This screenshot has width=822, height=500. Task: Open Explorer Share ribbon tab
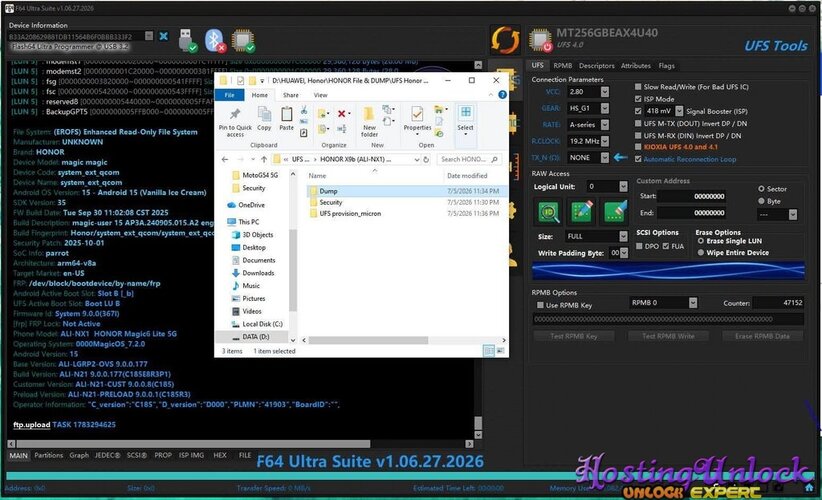(290, 95)
